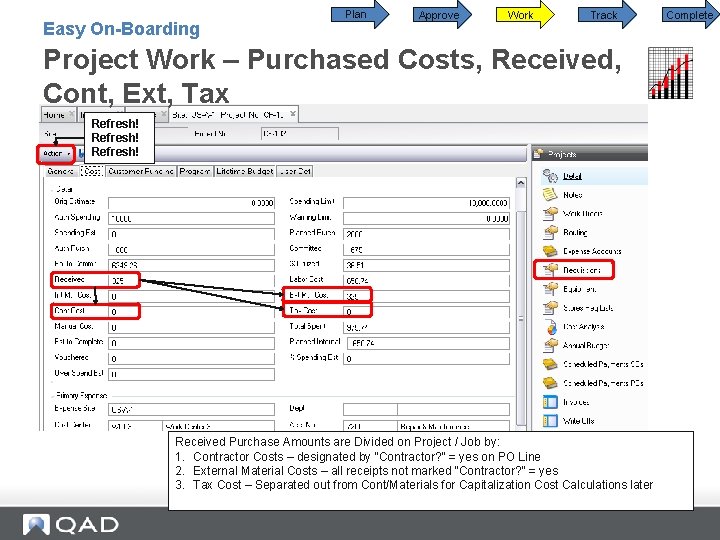Click the Auth Spending field

point(191,218)
